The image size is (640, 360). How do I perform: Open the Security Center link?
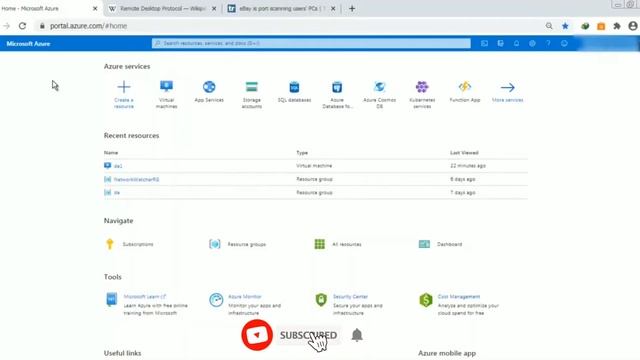(x=350, y=297)
